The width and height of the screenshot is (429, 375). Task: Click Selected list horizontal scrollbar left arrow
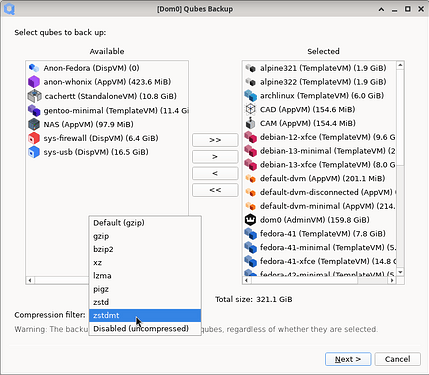point(246,280)
